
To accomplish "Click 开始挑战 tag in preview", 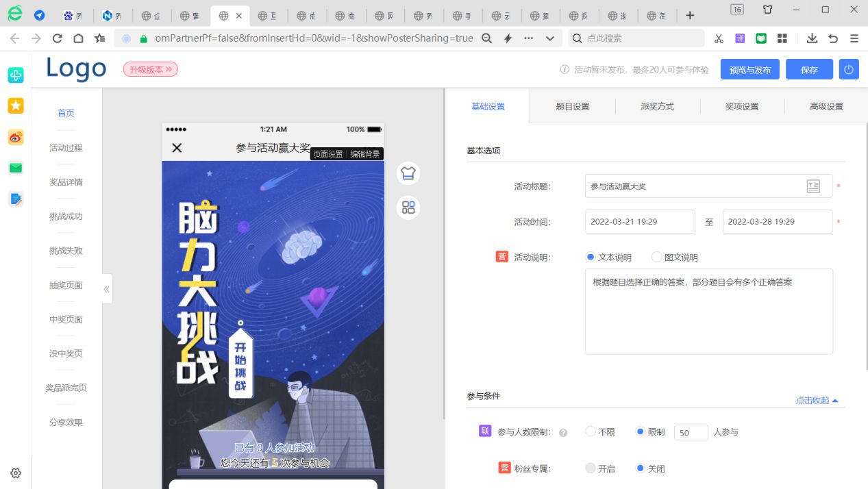I will click(240, 365).
